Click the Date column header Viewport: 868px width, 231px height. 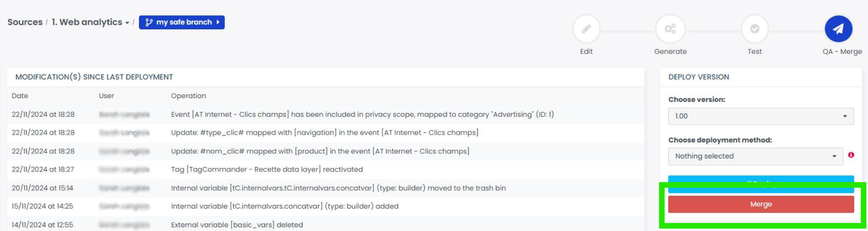click(20, 96)
